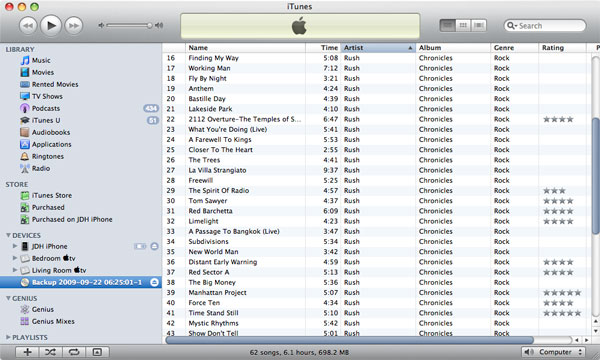Collapse the GENIUS section

tap(8, 298)
